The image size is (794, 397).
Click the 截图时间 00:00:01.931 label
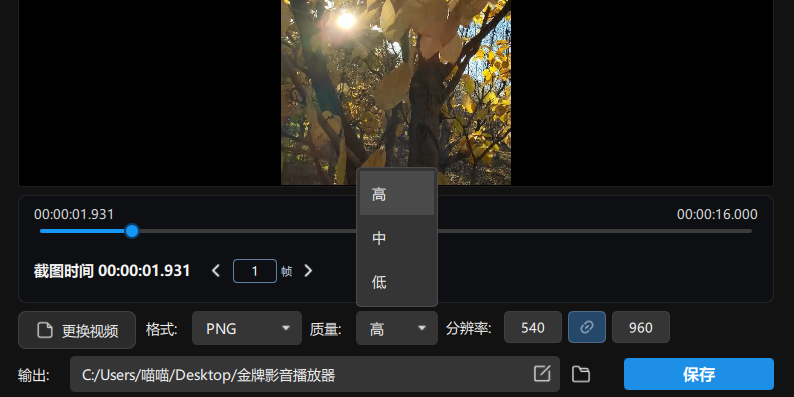(112, 271)
